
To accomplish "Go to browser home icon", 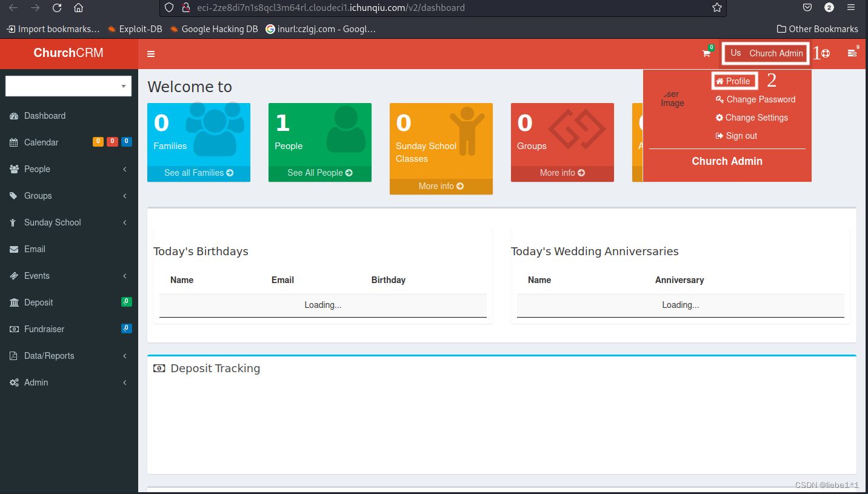I will click(x=78, y=8).
